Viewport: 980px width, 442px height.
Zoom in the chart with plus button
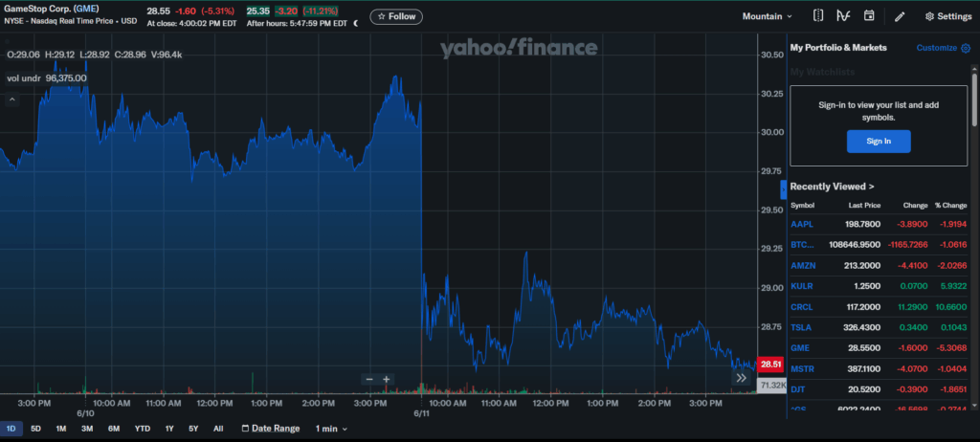[x=387, y=380]
